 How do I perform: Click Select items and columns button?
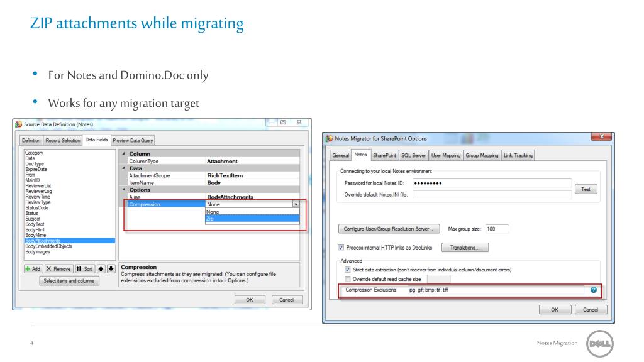pyautogui.click(x=69, y=281)
